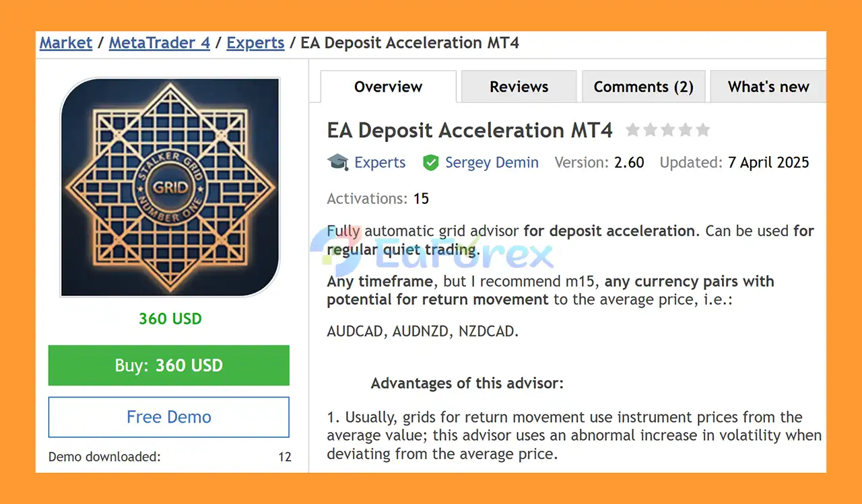Open the Comments (2) tab
This screenshot has width=862, height=504.
643,87
